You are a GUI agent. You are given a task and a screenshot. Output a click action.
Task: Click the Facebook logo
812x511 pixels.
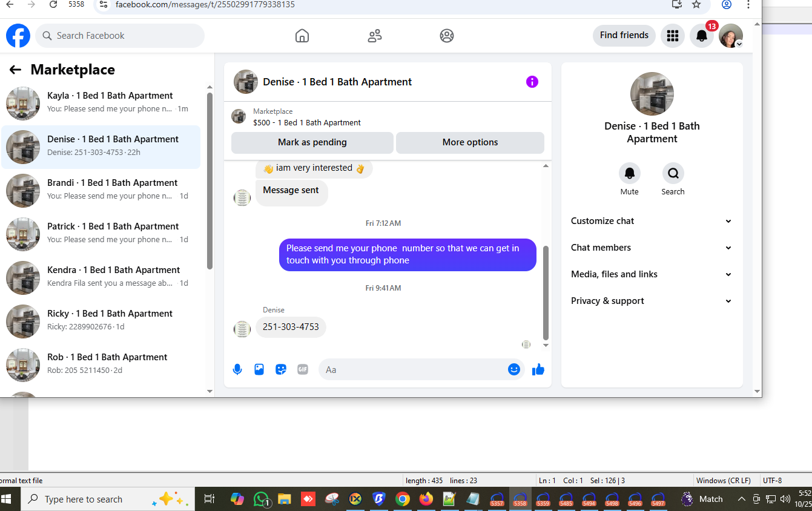click(x=18, y=36)
